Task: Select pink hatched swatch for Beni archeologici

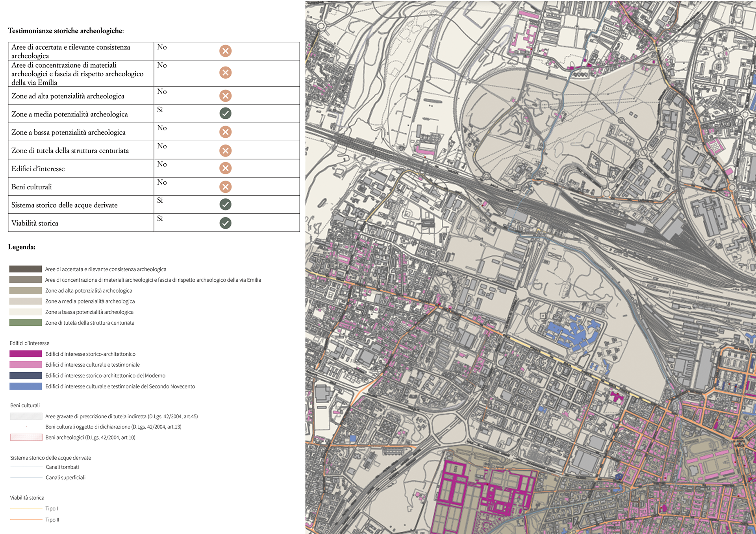Action: (26, 437)
